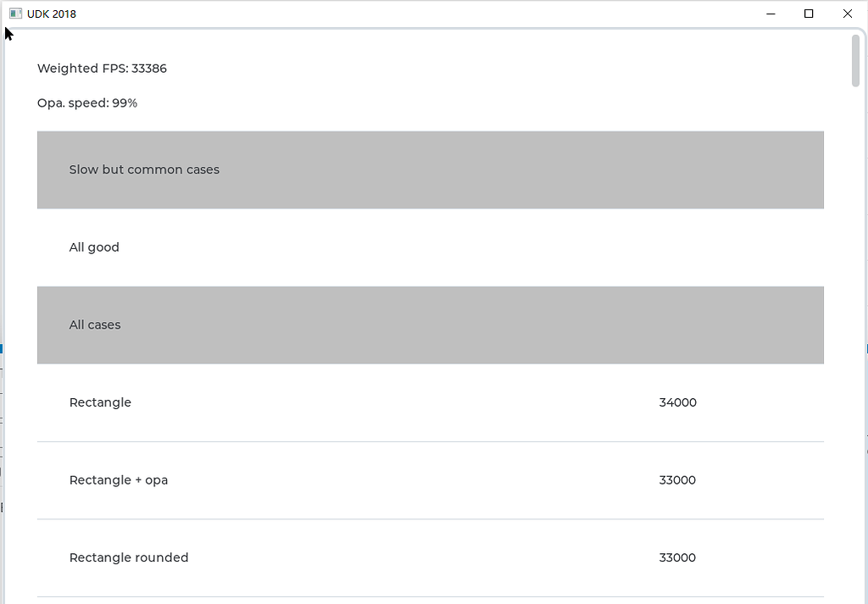Click the "Weighted FPS: 33386" label
Image resolution: width=868 pixels, height=604 pixels.
(102, 69)
